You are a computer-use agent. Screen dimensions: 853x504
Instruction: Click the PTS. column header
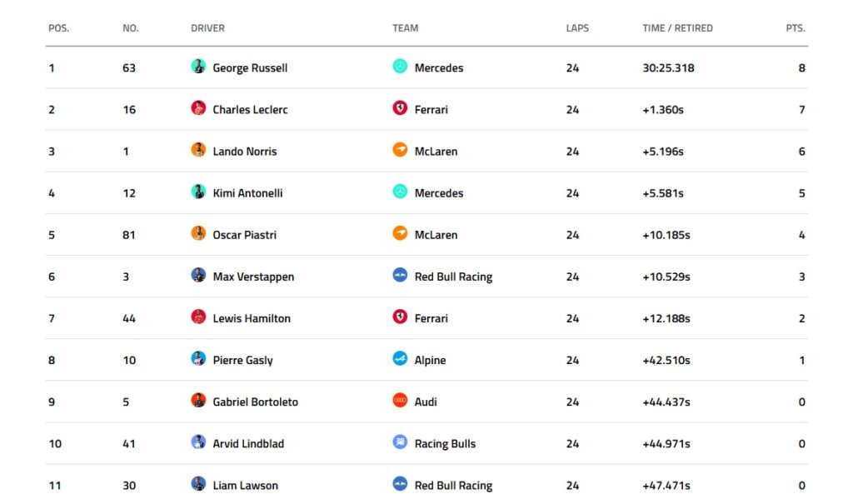click(796, 28)
